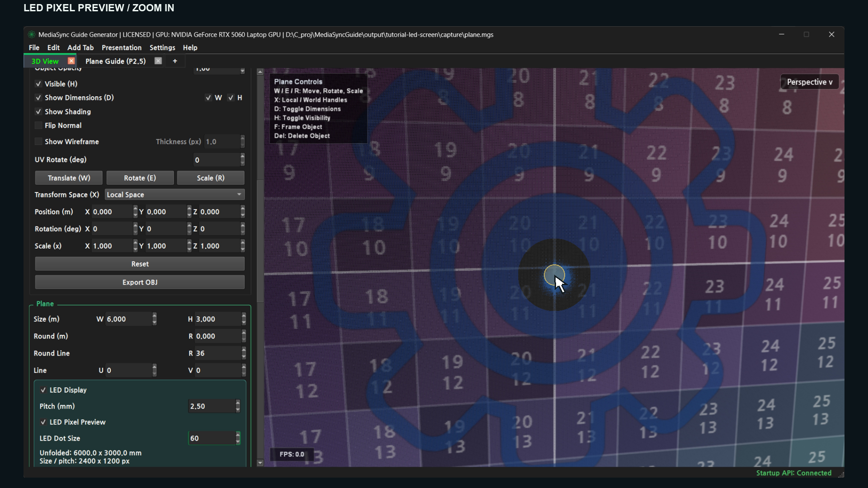Image resolution: width=868 pixels, height=488 pixels.
Task: Click the MediaSync app icon in title bar
Action: click(31, 34)
